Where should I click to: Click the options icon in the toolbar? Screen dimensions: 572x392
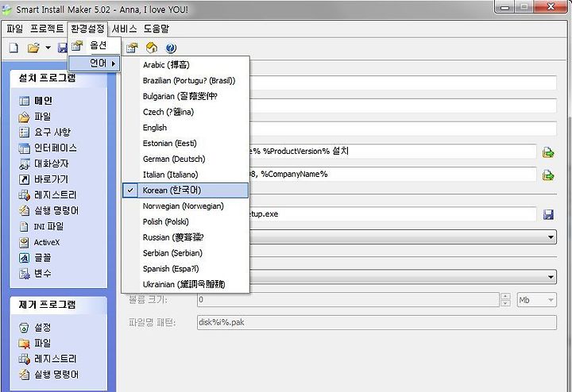pos(132,48)
